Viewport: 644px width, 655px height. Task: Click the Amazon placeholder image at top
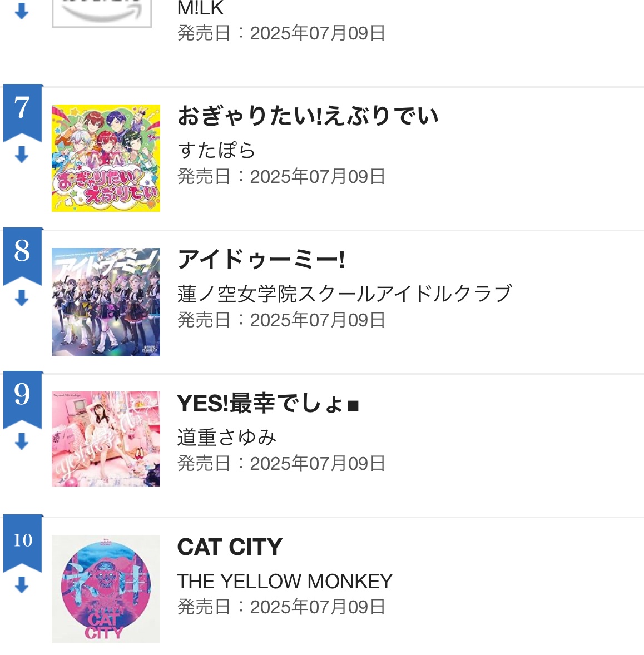101,12
